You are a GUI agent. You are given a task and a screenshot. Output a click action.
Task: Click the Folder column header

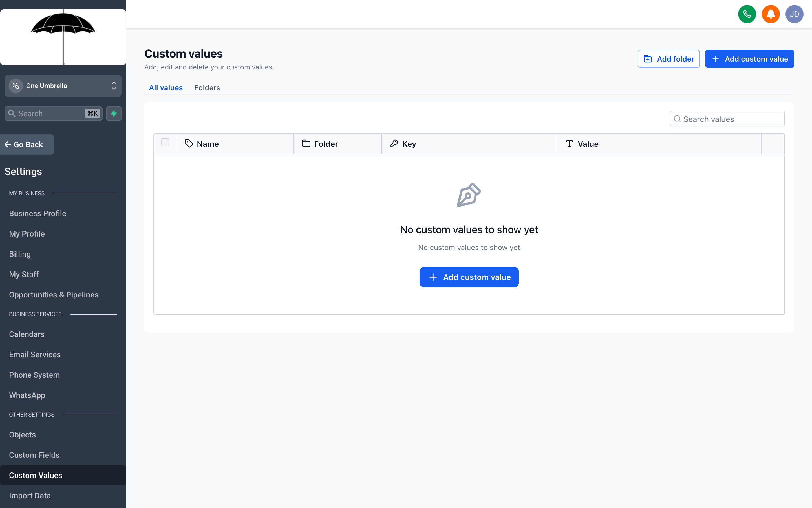(x=337, y=144)
